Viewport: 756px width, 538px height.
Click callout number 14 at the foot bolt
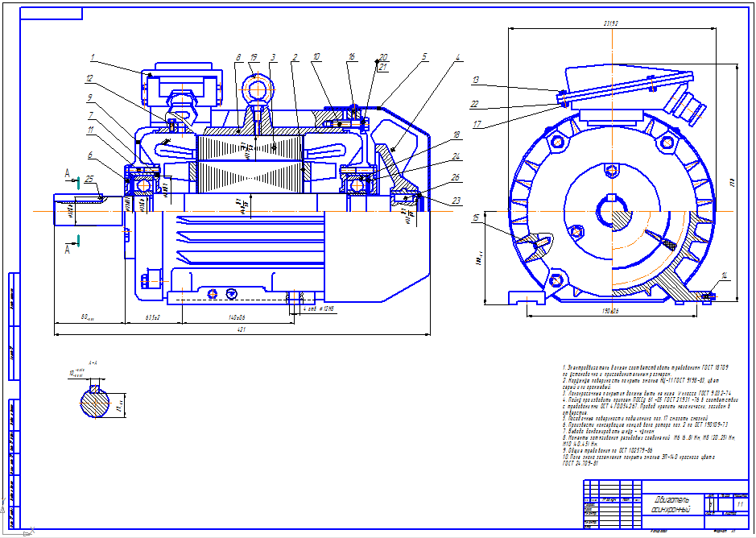(724, 275)
